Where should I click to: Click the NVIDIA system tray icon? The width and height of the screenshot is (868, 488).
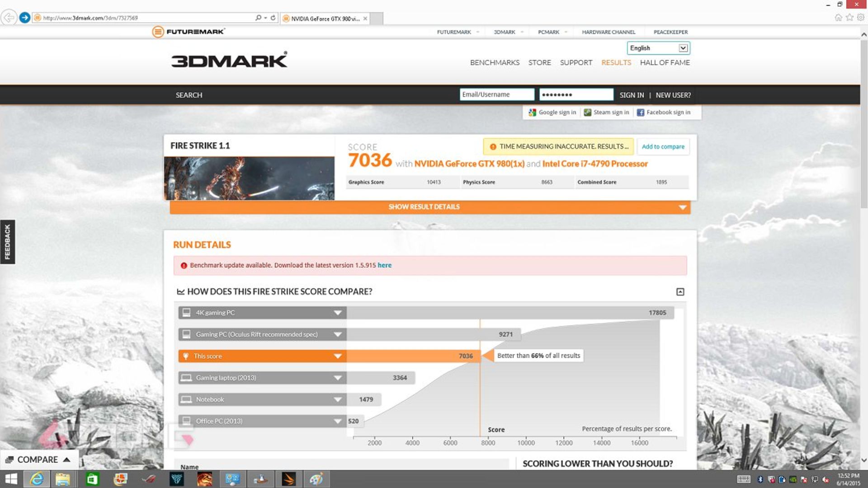point(793,479)
